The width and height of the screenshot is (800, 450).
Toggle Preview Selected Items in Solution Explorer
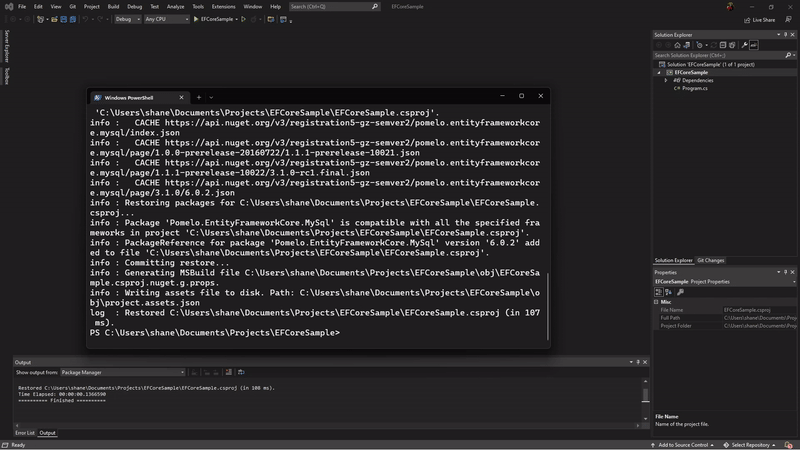754,45
